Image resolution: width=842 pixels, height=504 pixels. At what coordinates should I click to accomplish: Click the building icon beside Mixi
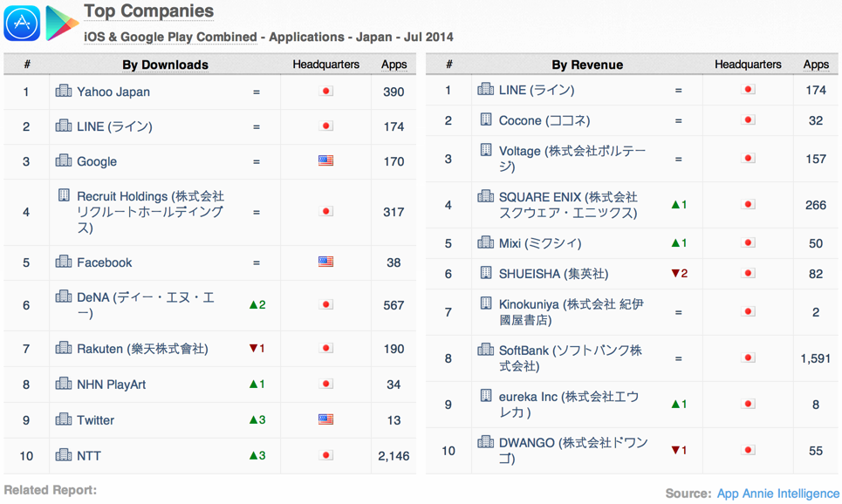click(x=485, y=242)
